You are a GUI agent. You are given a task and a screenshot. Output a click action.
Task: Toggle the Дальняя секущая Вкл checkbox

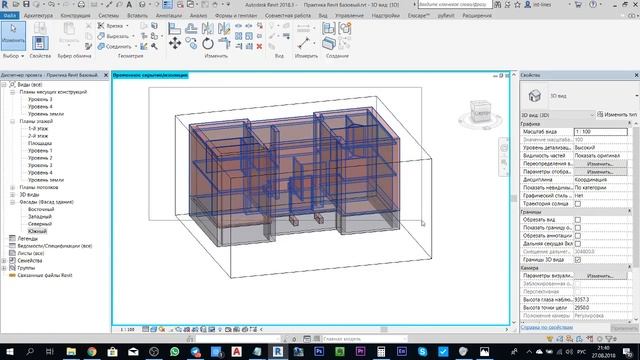click(578, 244)
